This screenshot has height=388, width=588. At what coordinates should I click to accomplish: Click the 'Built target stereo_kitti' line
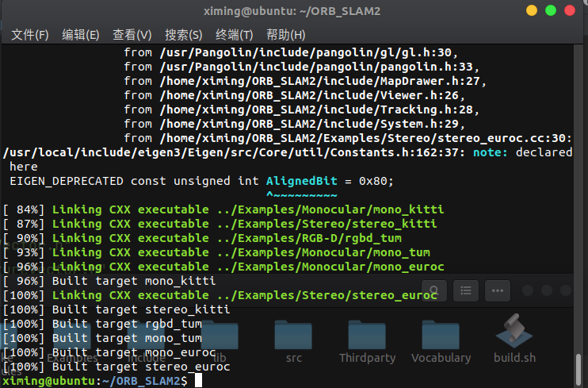[116, 309]
